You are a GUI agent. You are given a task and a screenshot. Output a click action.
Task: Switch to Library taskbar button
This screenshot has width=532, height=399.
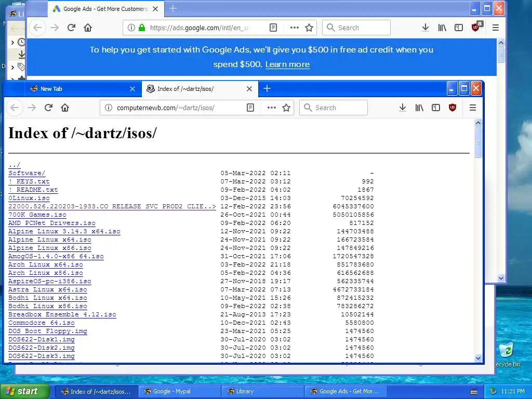[262, 392]
